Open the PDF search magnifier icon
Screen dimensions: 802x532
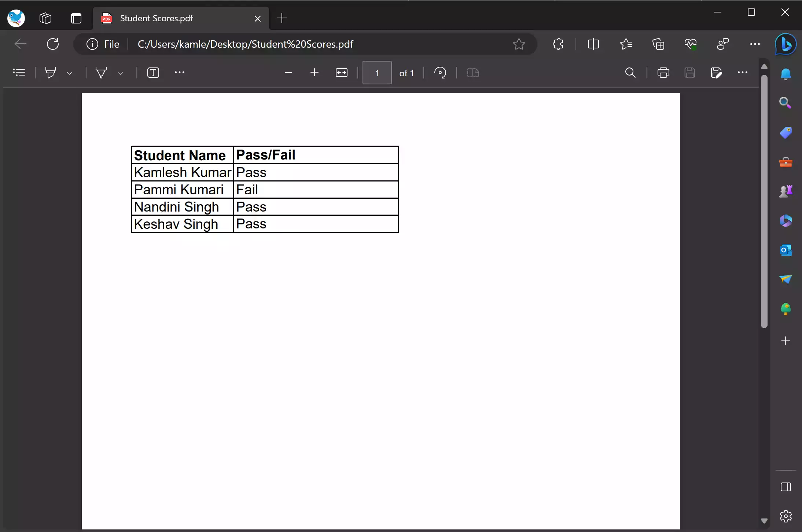[x=630, y=73]
